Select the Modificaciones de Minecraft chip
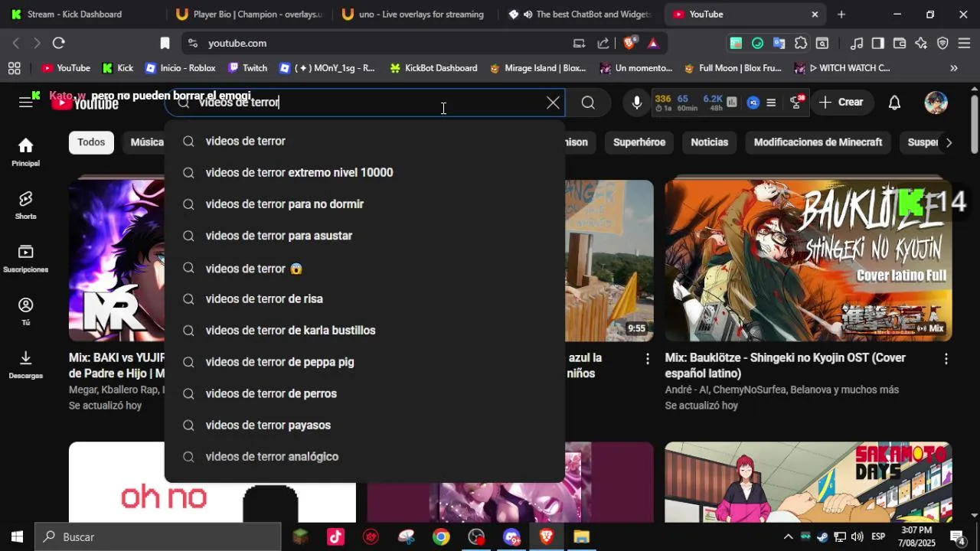 pyautogui.click(x=818, y=142)
